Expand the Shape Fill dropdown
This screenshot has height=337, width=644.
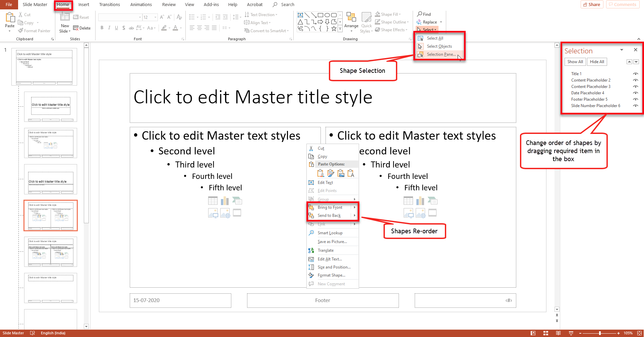click(400, 14)
